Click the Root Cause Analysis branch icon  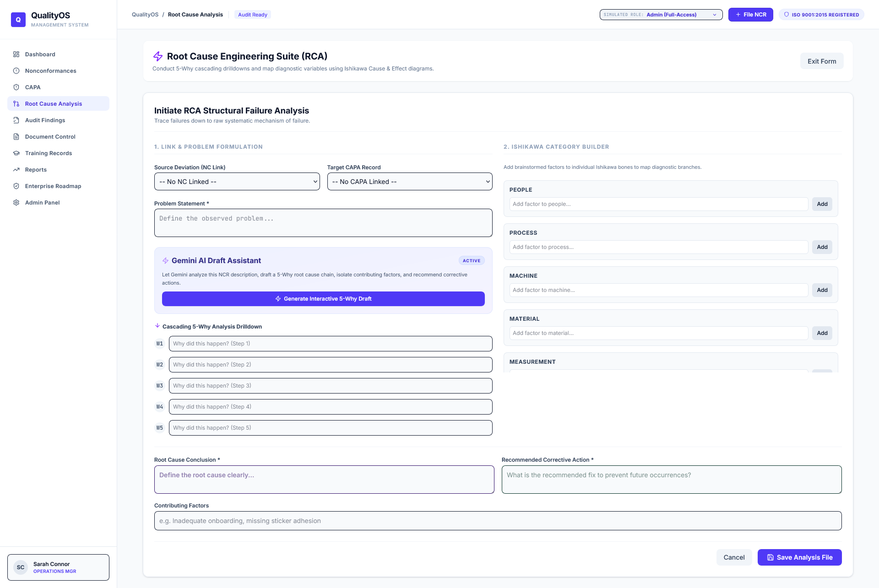[16, 104]
